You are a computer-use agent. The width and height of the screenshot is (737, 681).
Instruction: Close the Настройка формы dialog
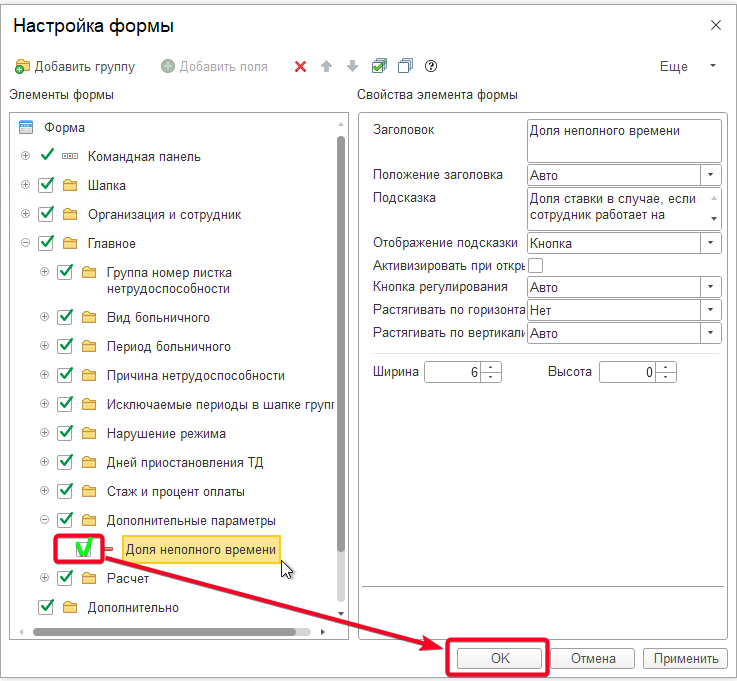click(x=715, y=25)
